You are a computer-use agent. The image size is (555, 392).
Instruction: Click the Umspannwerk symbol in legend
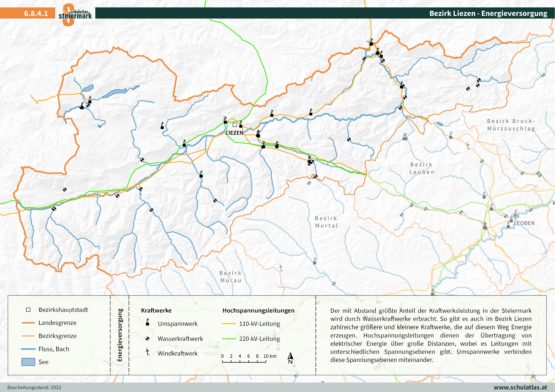click(x=147, y=323)
